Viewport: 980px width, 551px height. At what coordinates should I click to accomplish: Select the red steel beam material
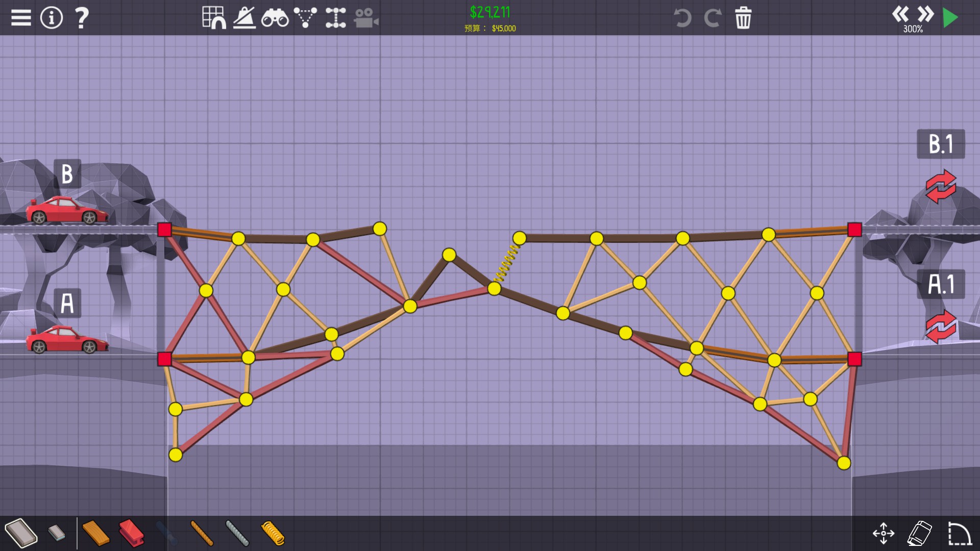tap(132, 533)
